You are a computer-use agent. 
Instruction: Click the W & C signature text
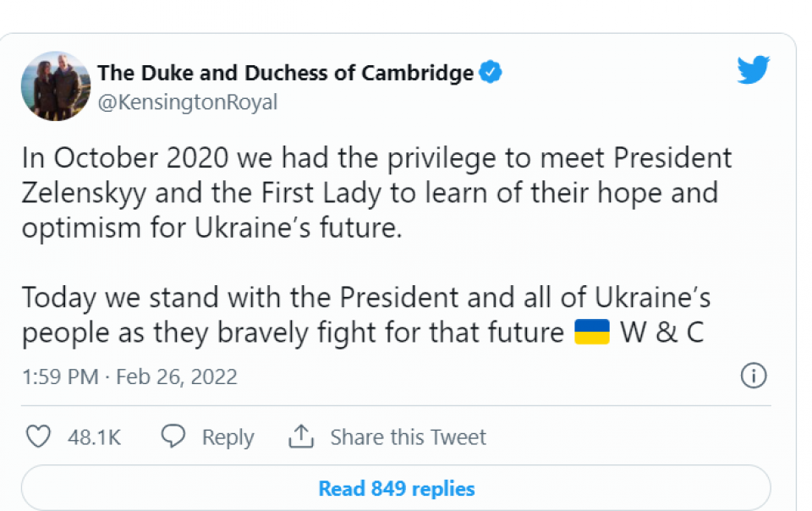tap(661, 332)
